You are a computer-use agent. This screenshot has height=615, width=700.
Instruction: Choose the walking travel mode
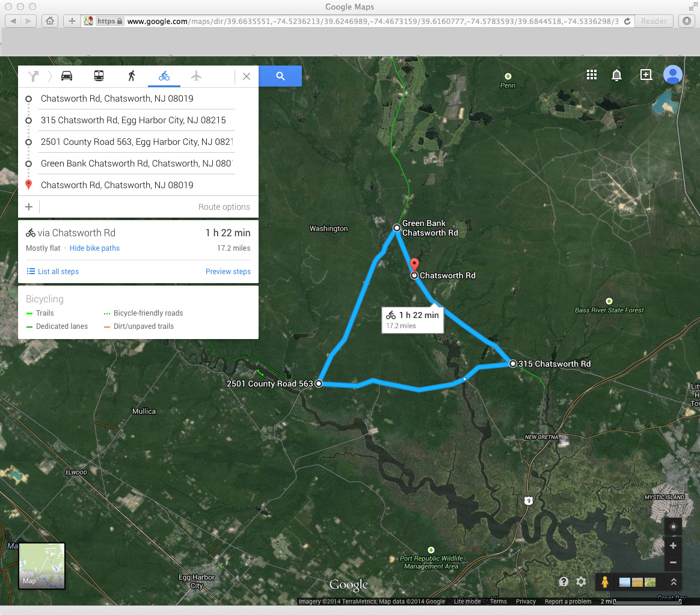(x=131, y=76)
